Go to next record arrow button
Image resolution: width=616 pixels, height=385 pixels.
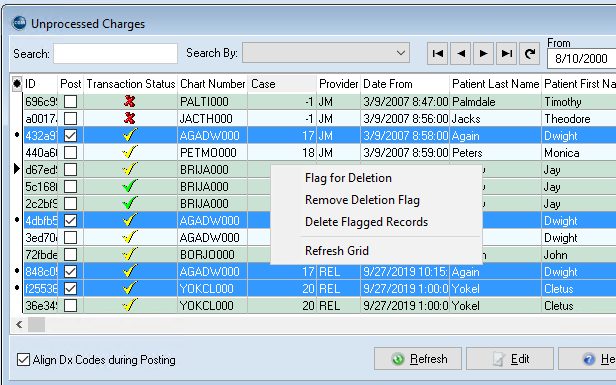tap(483, 53)
